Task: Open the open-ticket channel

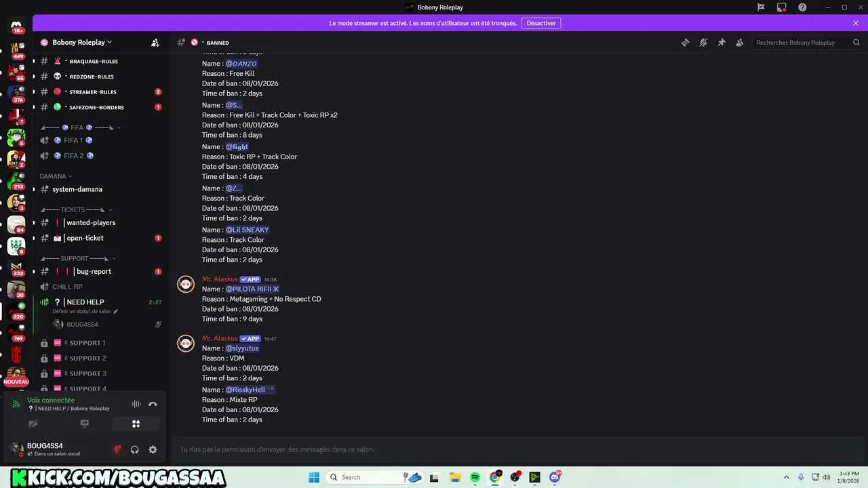Action: 100,238
